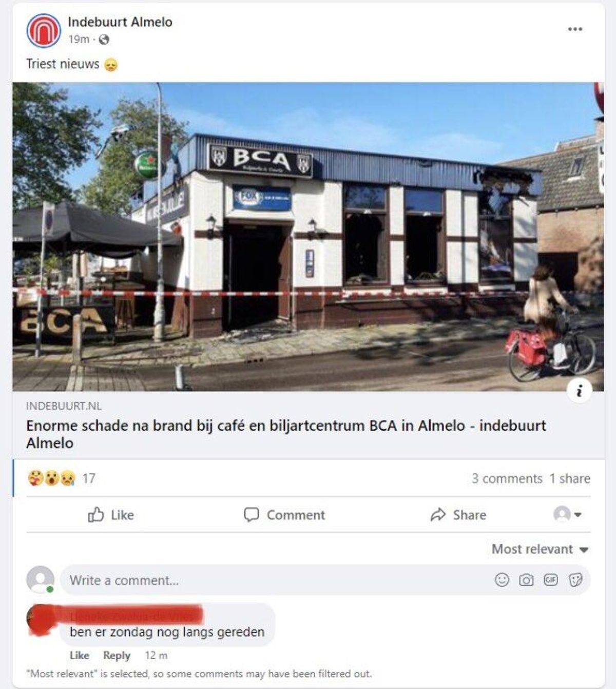Click the Comment button

[284, 515]
